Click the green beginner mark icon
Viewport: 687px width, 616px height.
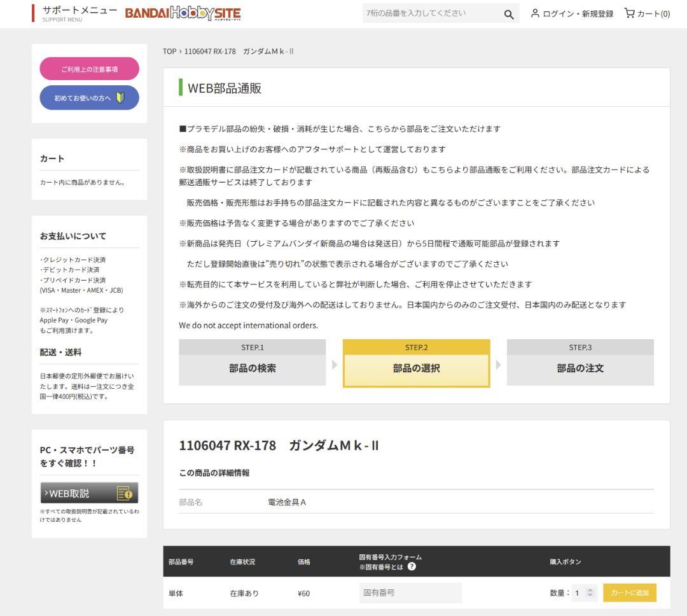tap(121, 97)
